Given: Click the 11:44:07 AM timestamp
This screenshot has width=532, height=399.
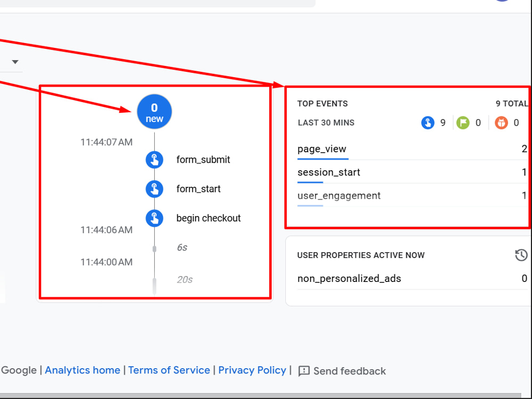Looking at the screenshot, I should [x=106, y=142].
